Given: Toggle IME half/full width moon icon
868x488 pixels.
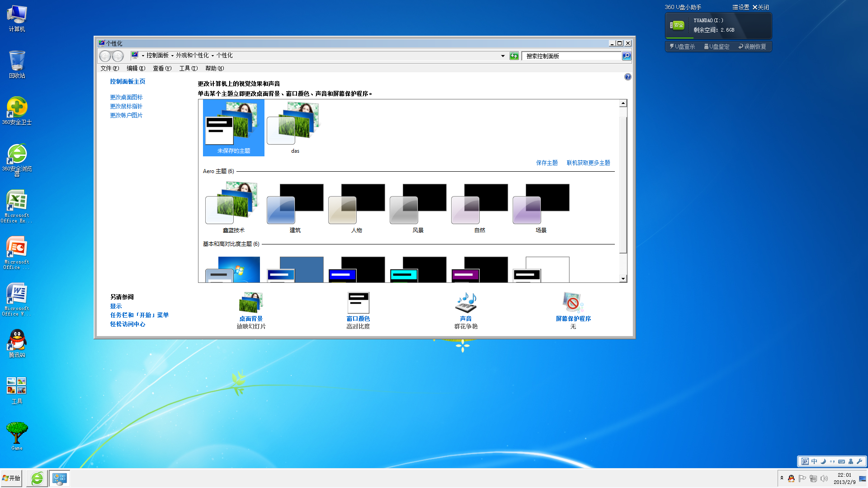Looking at the screenshot, I should click(x=823, y=461).
